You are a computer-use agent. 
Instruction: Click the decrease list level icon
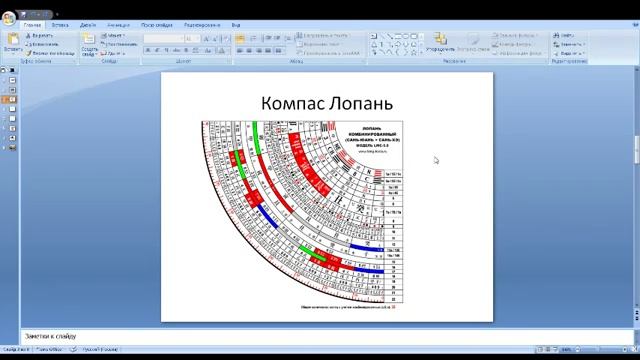pos(269,38)
